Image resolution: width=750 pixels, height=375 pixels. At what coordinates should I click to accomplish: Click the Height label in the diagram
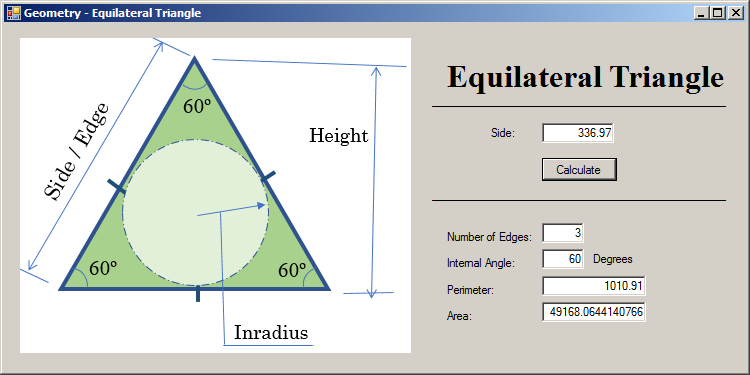339,136
